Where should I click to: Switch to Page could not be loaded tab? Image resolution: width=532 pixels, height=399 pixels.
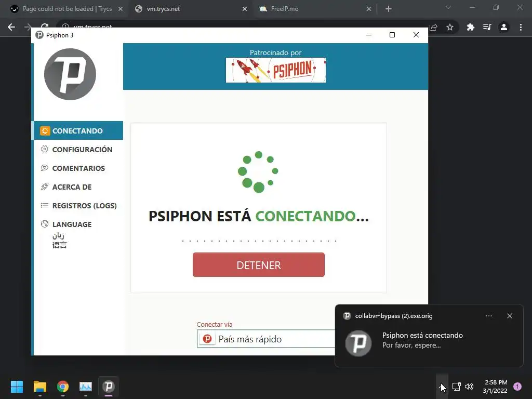tap(67, 9)
